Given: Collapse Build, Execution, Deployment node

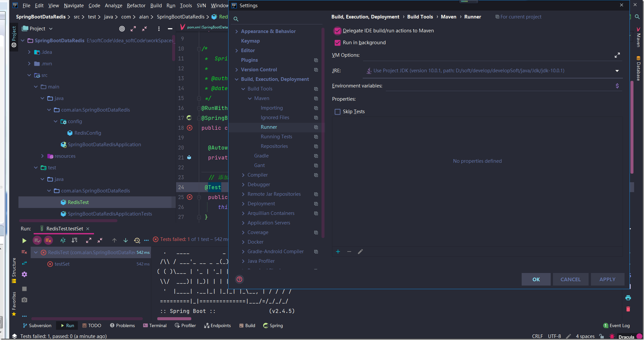Looking at the screenshot, I should (237, 79).
